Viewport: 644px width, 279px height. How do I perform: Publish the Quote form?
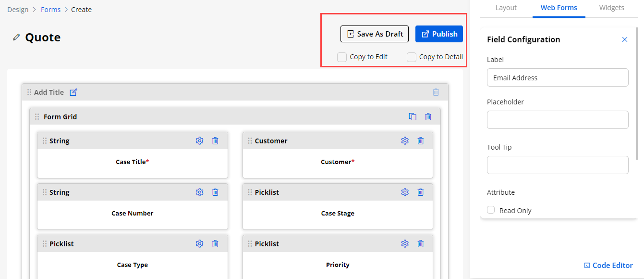point(439,34)
